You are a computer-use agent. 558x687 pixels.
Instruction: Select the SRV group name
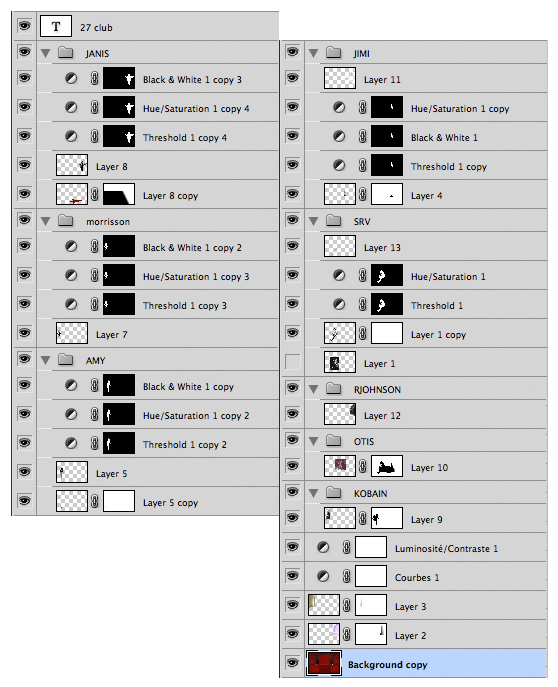point(362,221)
